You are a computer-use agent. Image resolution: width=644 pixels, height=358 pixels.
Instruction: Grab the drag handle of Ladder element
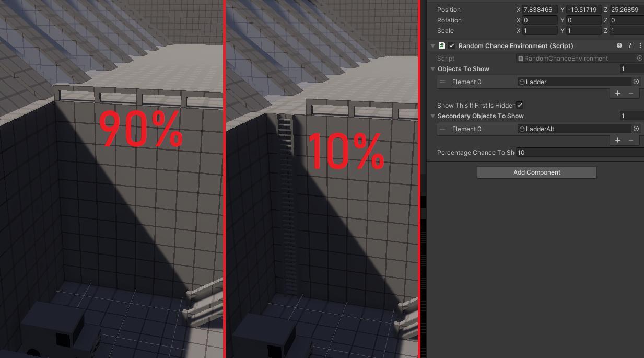(x=442, y=82)
